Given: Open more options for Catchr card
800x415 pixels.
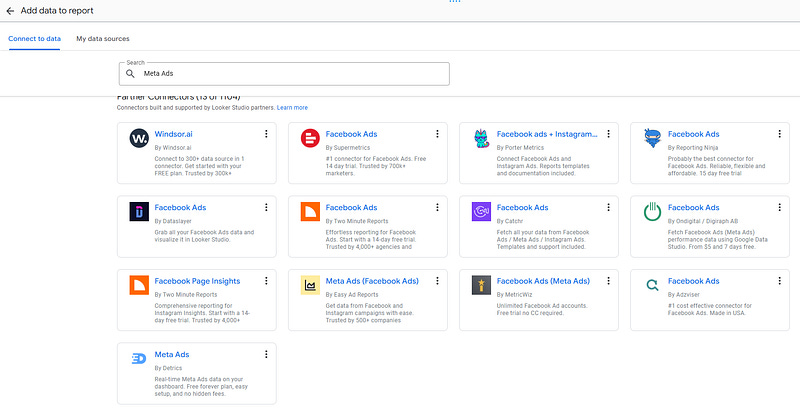Looking at the screenshot, I should (608, 207).
